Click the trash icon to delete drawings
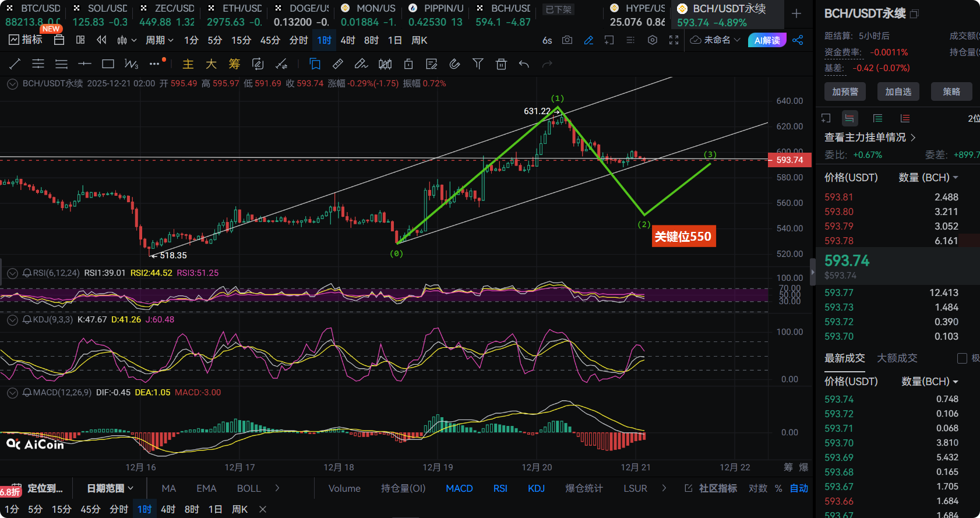The width and height of the screenshot is (980, 518). [x=501, y=64]
